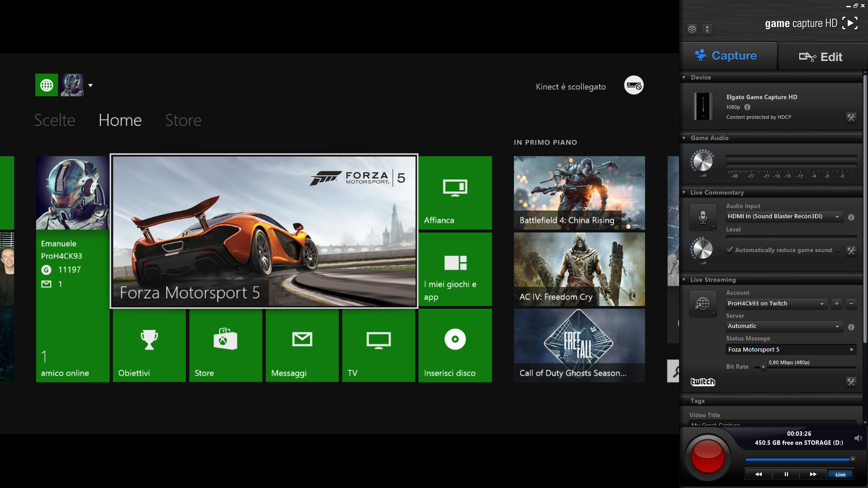The image size is (868, 488).
Task: Pause the capture playback
Action: click(x=786, y=474)
